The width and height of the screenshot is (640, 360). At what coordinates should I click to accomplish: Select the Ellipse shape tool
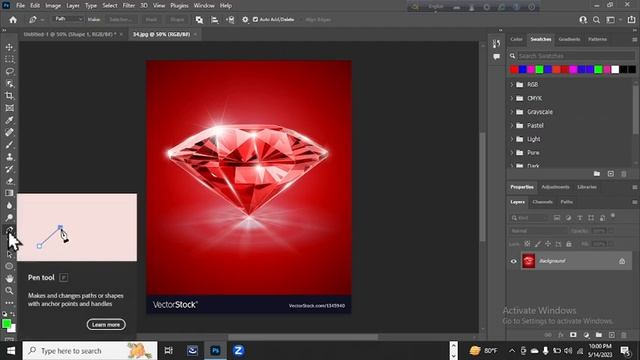(x=9, y=267)
